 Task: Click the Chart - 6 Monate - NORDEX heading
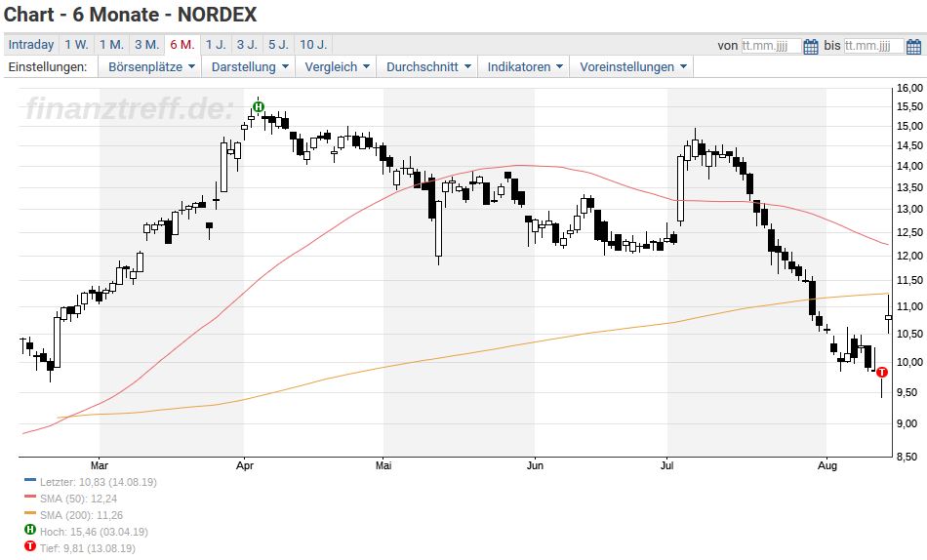click(x=130, y=15)
